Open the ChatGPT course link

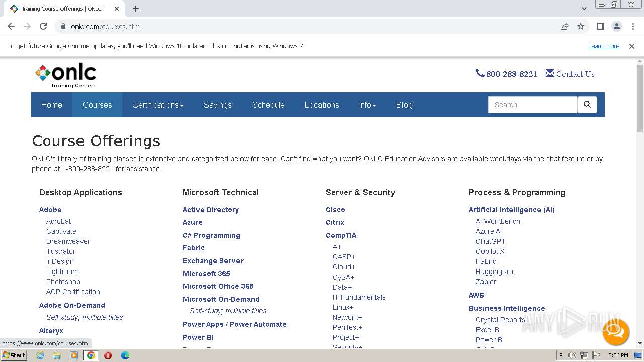click(x=491, y=241)
